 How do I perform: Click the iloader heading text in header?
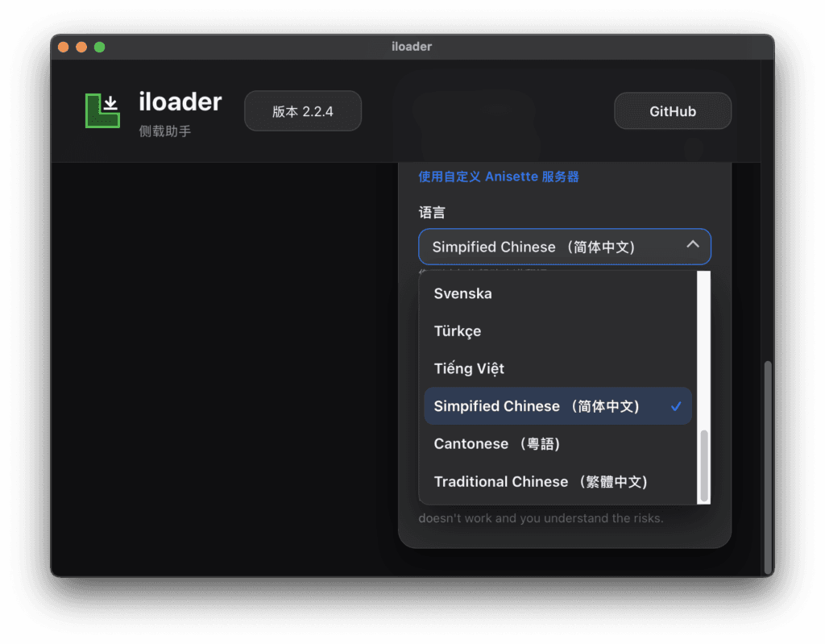[x=180, y=102]
